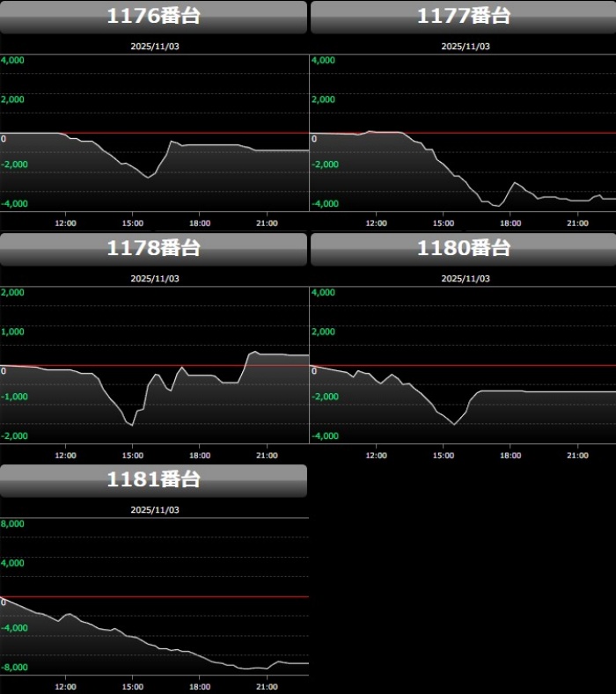The image size is (616, 694).
Task: Click the peak of 1178番台 graph after 20:00
Action: click(253, 352)
